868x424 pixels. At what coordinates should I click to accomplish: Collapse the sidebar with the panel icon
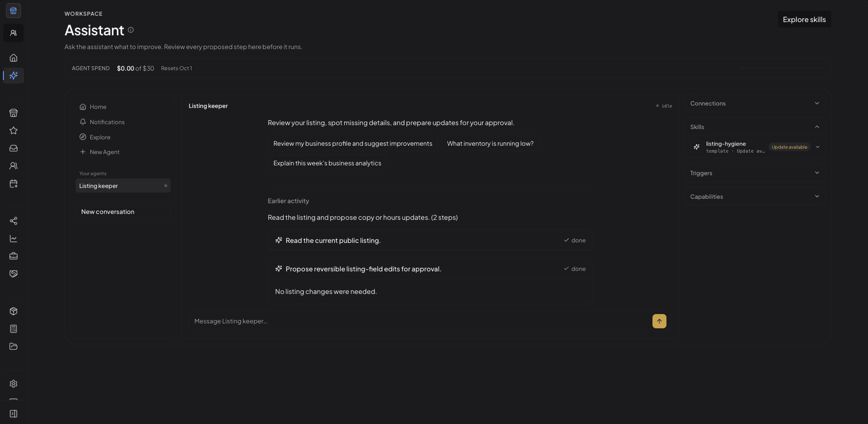coord(13,414)
